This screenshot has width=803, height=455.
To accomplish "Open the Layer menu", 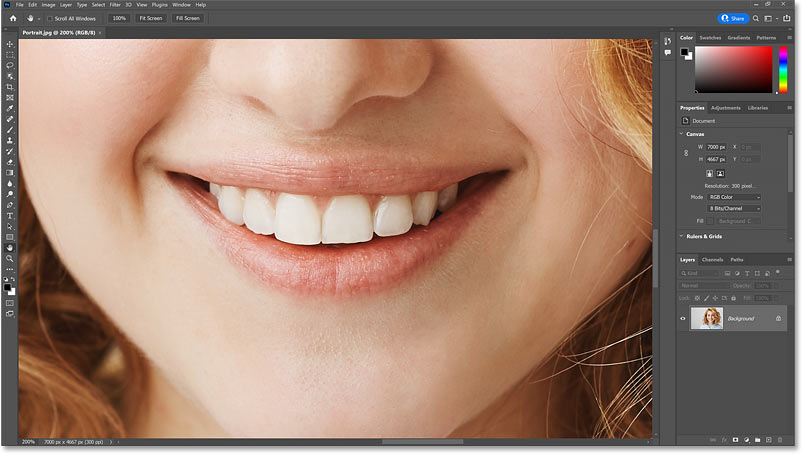I will [66, 5].
